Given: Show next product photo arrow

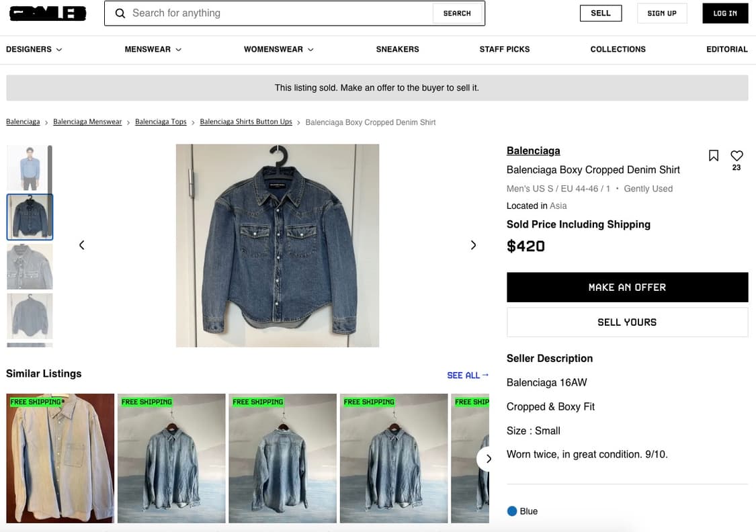Looking at the screenshot, I should click(473, 245).
